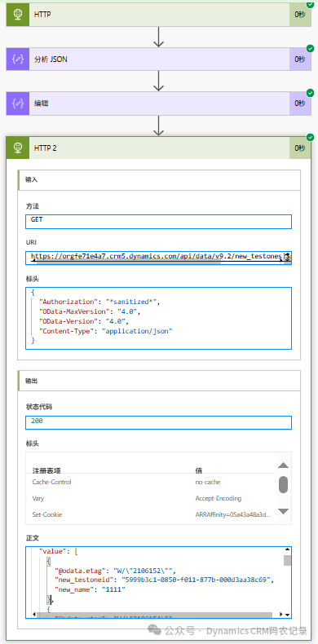Click the 输出 section header

click(x=159, y=381)
